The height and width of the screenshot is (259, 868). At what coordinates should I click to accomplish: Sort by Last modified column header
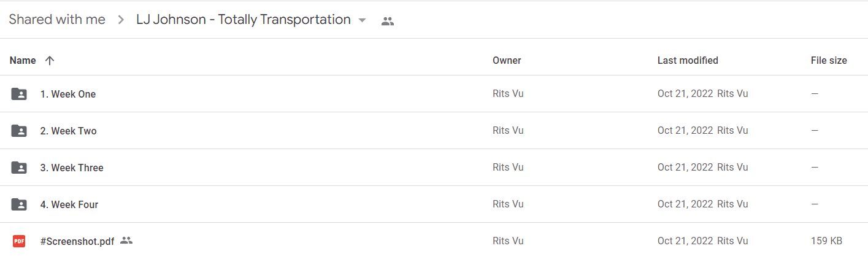pyautogui.click(x=688, y=60)
